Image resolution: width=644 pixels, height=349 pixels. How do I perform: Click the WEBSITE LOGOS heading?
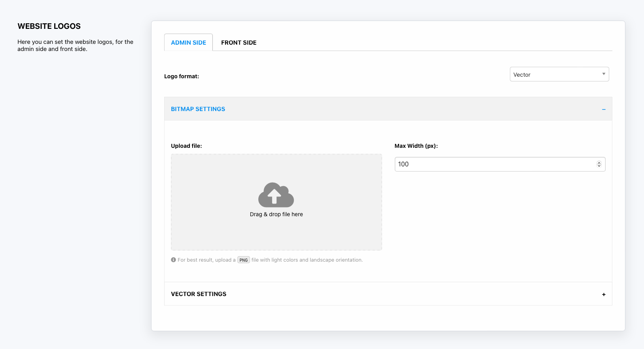coord(49,26)
